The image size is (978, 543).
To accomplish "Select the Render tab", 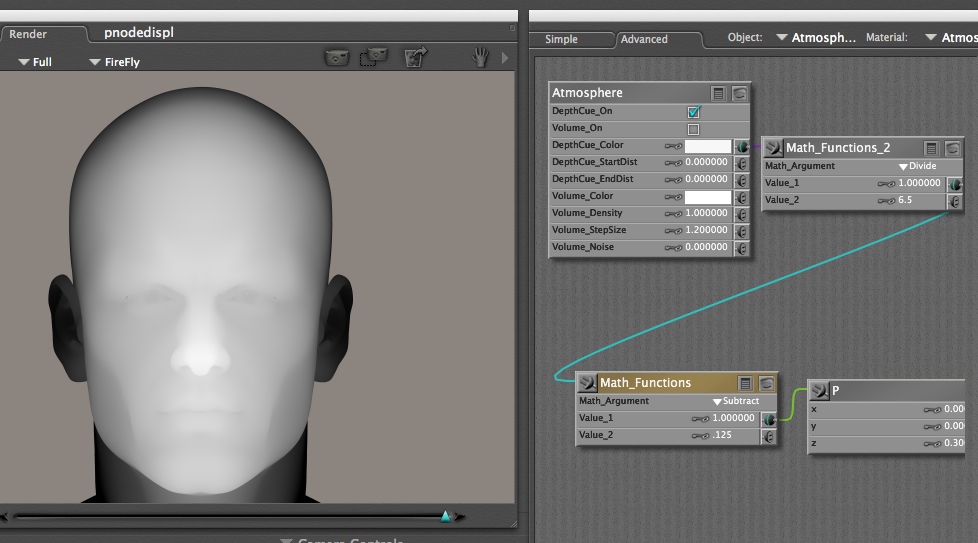I will point(28,34).
